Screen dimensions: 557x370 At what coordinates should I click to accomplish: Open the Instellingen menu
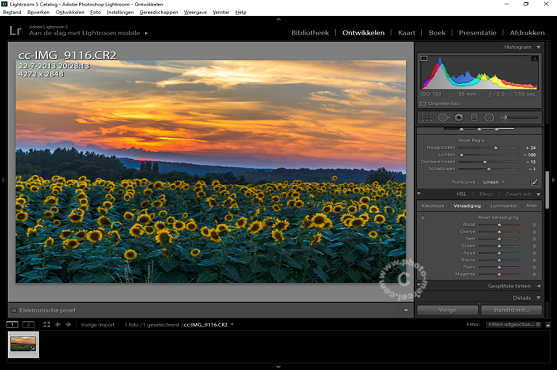(120, 12)
